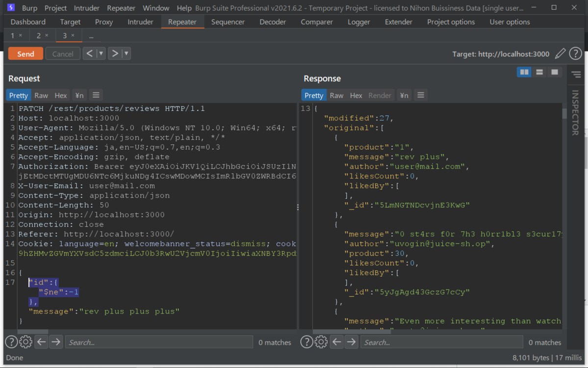Image resolution: width=588 pixels, height=368 pixels.
Task: Open the Window menu
Action: (x=156, y=8)
